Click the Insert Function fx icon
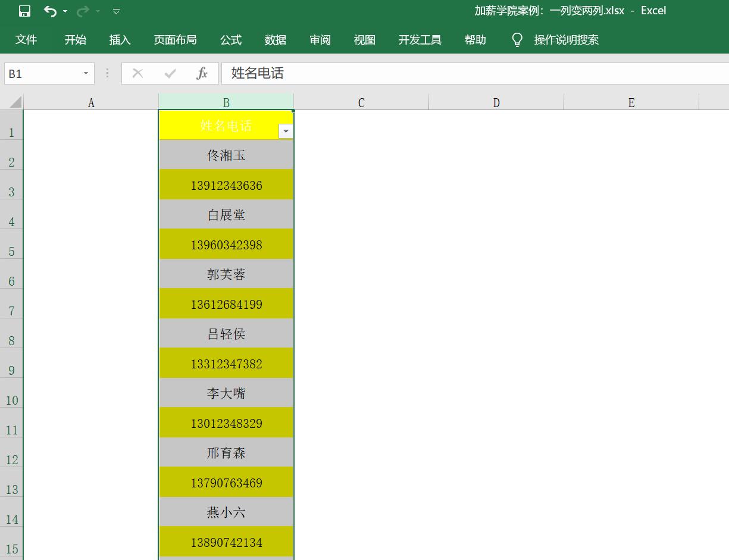 (x=202, y=73)
